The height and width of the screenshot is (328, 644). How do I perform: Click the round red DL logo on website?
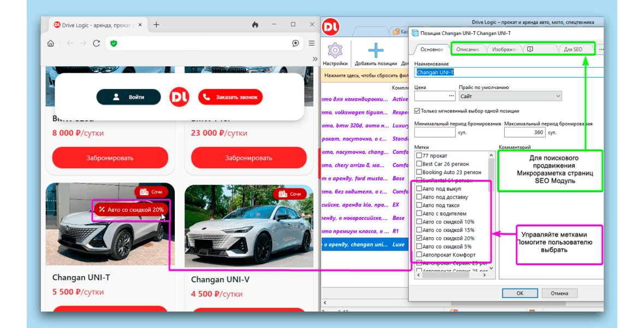click(x=179, y=97)
